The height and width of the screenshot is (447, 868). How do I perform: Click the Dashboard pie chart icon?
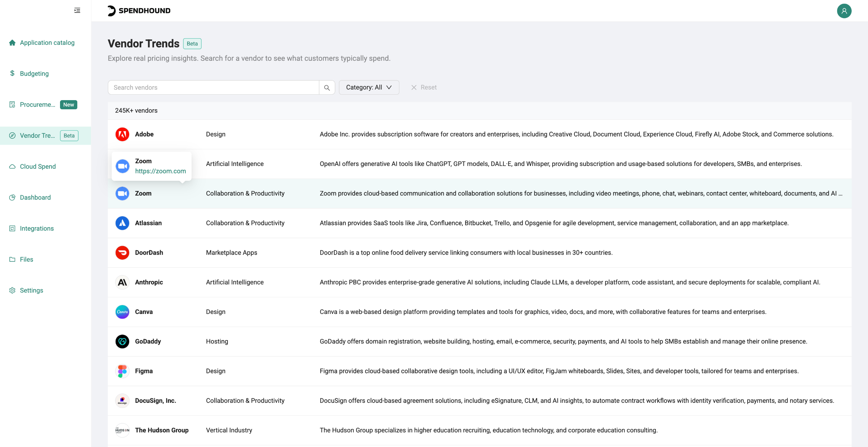[x=12, y=197]
